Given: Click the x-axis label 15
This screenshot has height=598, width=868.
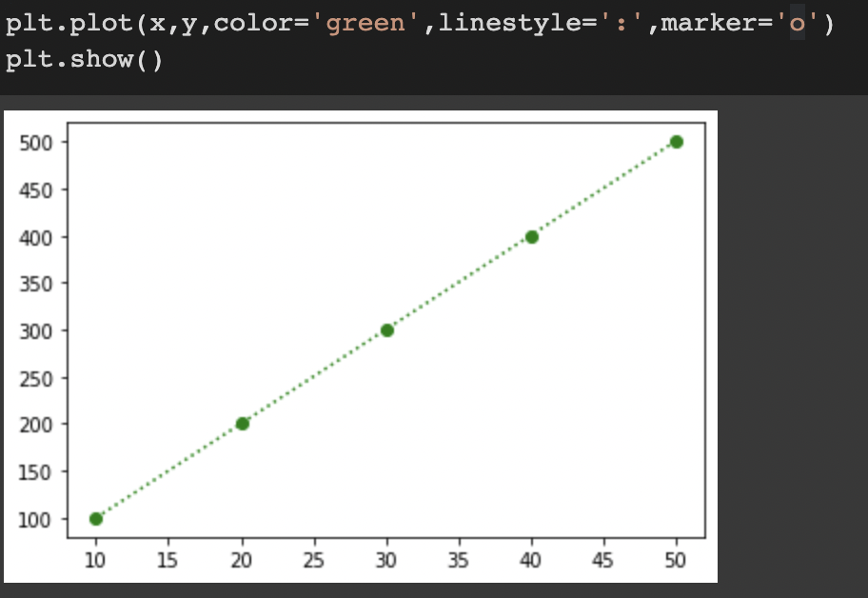Looking at the screenshot, I should coord(168,560).
